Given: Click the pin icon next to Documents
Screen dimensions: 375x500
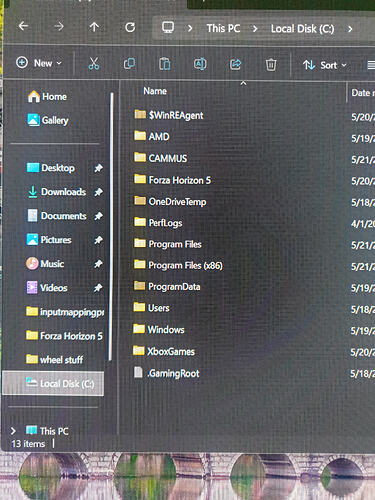Looking at the screenshot, I should [98, 216].
